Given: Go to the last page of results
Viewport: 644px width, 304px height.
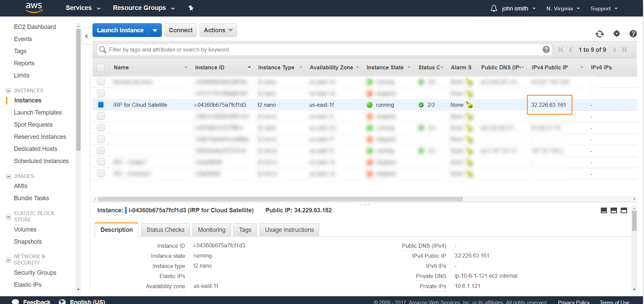Looking at the screenshot, I should click(x=624, y=49).
